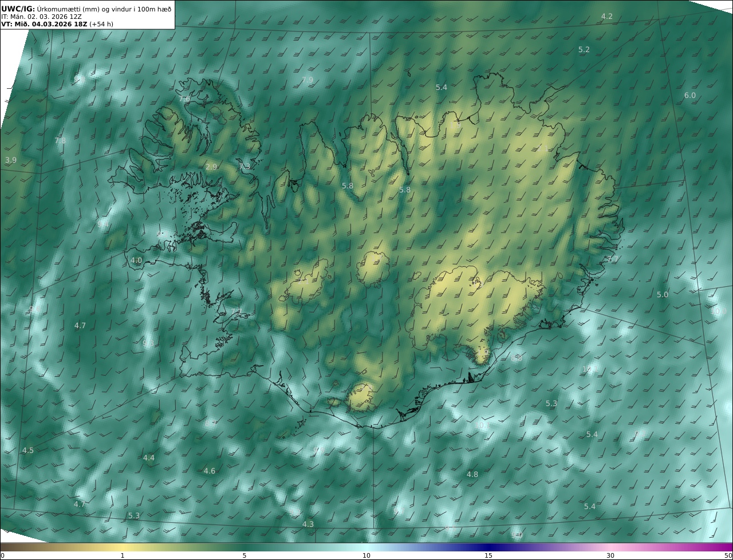This screenshot has height=560, width=733.
Task: Click the map value '3.9'
Action: [11, 160]
